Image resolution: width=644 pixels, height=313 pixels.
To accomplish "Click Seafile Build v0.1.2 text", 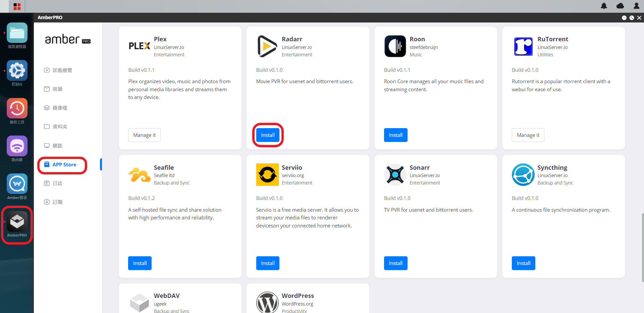I will point(141,198).
